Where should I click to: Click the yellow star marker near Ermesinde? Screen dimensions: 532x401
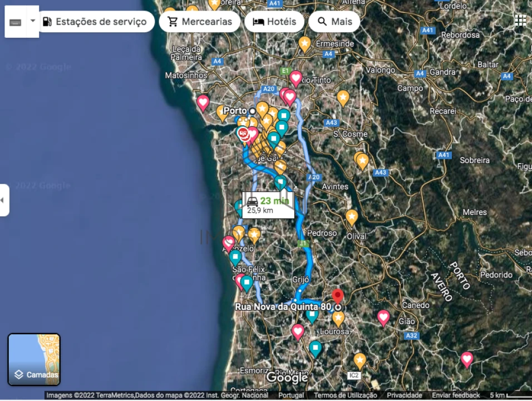[x=304, y=43]
